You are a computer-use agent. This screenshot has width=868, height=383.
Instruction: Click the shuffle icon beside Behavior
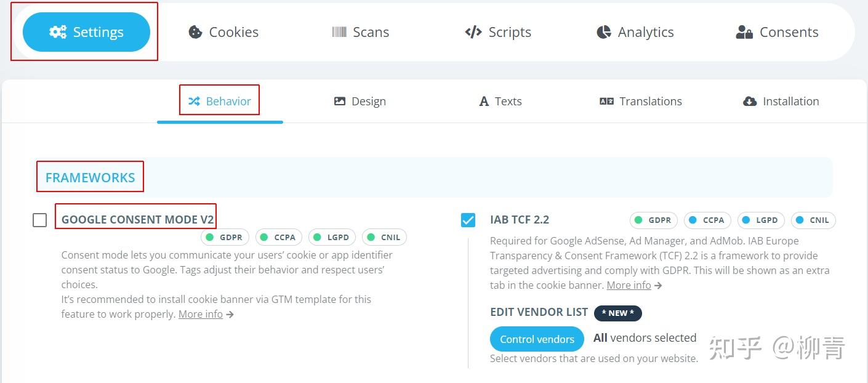[193, 101]
